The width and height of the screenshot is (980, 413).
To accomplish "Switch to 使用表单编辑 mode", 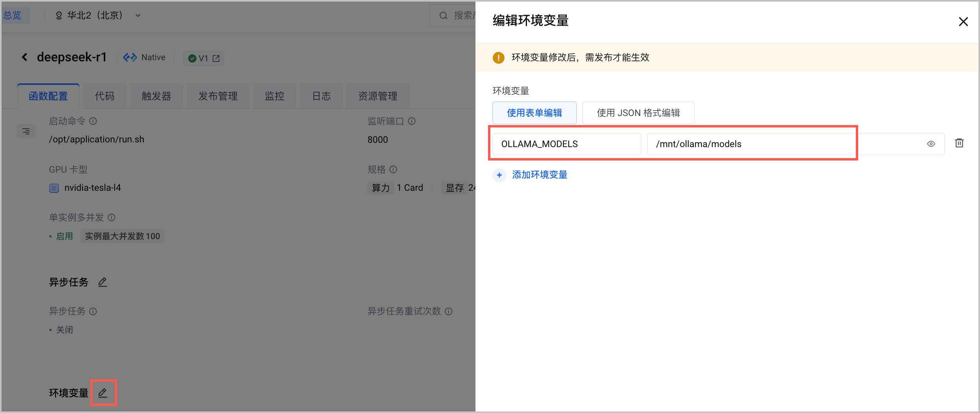I will tap(534, 113).
